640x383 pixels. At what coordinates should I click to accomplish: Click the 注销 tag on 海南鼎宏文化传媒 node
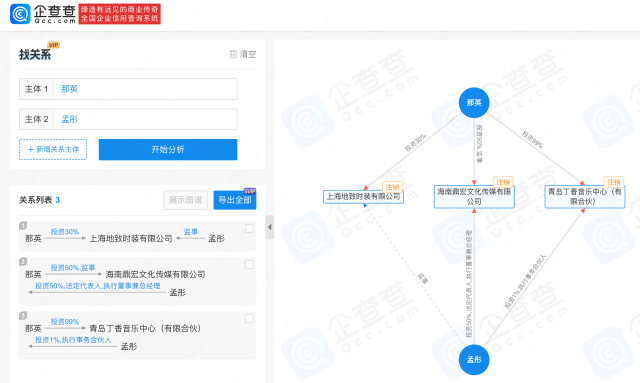coord(503,182)
